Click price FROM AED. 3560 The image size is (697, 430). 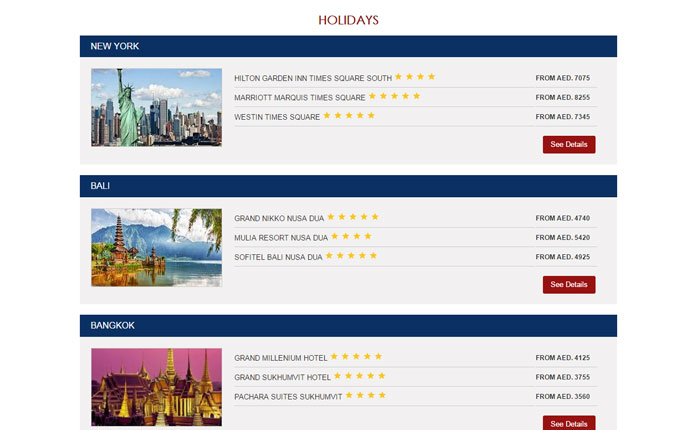(x=562, y=396)
